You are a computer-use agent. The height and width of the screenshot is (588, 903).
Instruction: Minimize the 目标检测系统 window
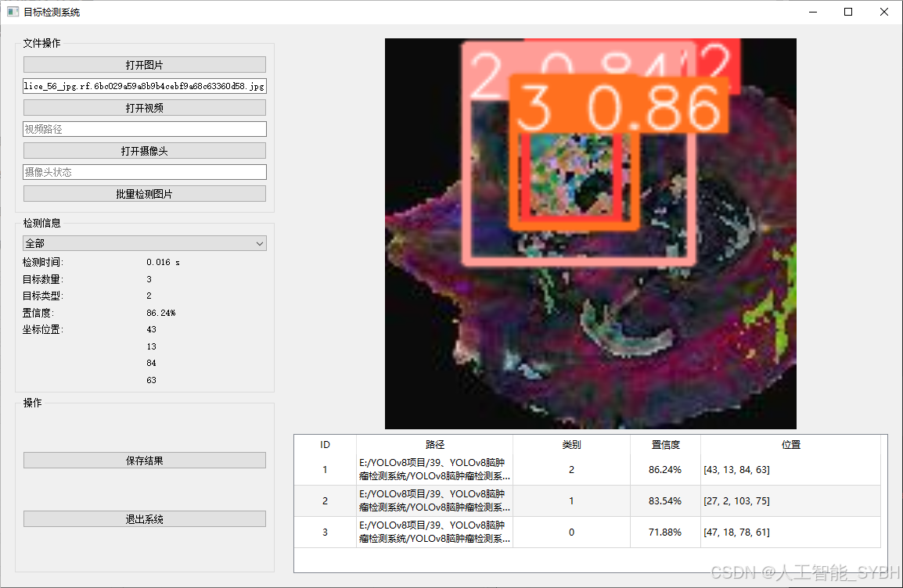tap(813, 12)
